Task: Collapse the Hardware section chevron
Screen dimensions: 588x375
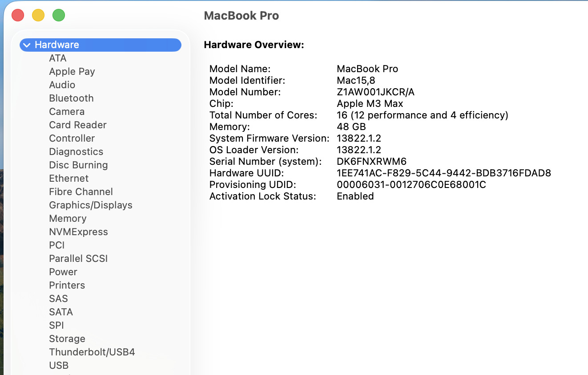Action: [27, 45]
